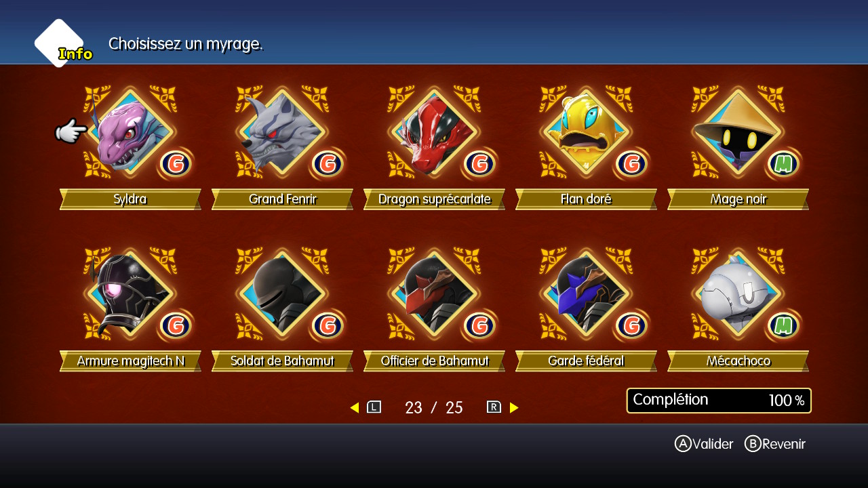Screen dimensions: 868x488
Task: Go to next page with right yellow arrow
Action: pyautogui.click(x=514, y=407)
